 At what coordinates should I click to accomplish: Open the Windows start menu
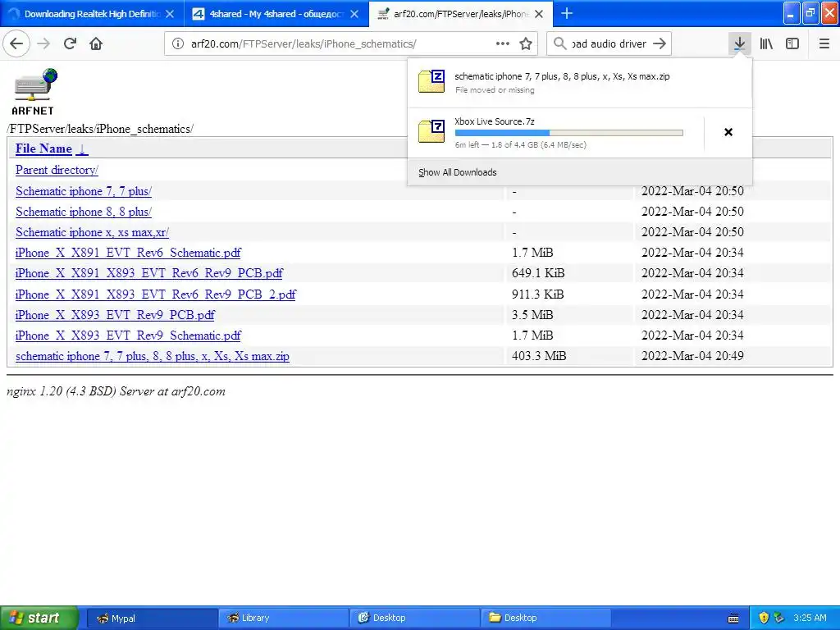coord(39,618)
